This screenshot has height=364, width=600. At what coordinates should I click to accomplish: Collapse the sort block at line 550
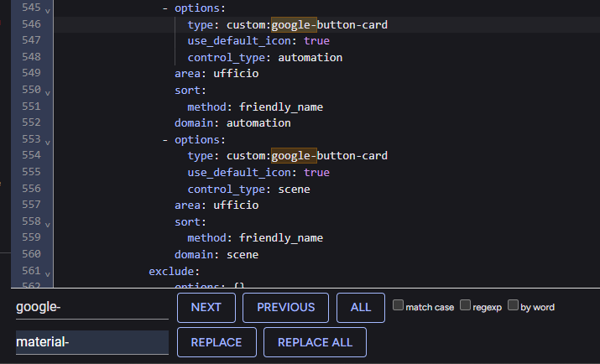[47, 92]
